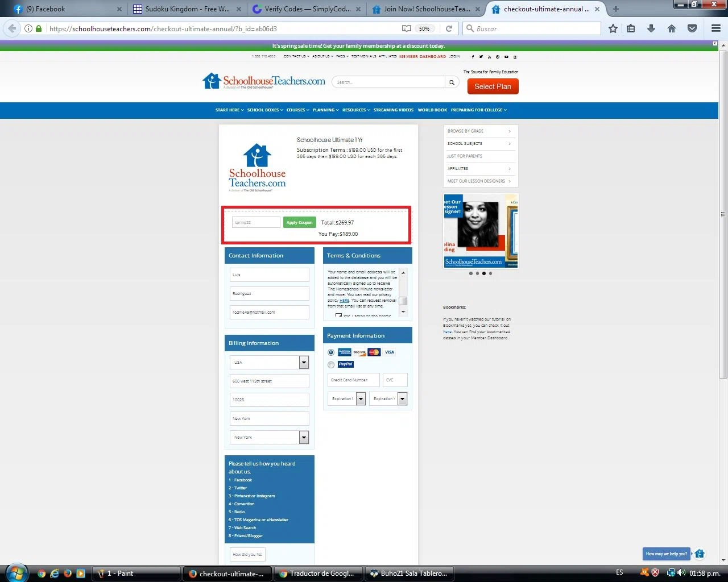Screen dimensions: 728x582
Task: Switch to Verify Codes SimplyCodes tab
Action: point(305,9)
